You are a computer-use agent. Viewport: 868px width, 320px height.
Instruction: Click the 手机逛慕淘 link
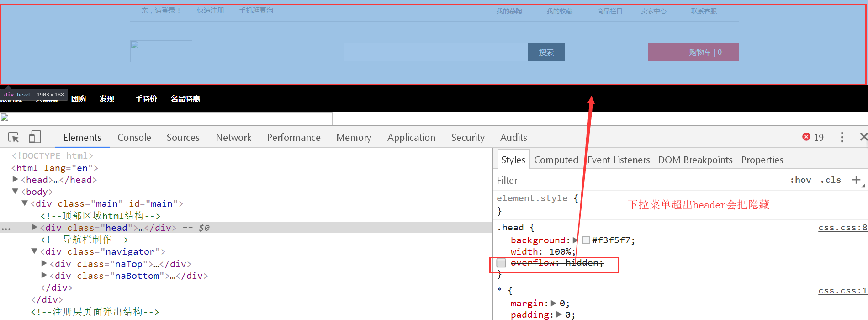tap(256, 11)
